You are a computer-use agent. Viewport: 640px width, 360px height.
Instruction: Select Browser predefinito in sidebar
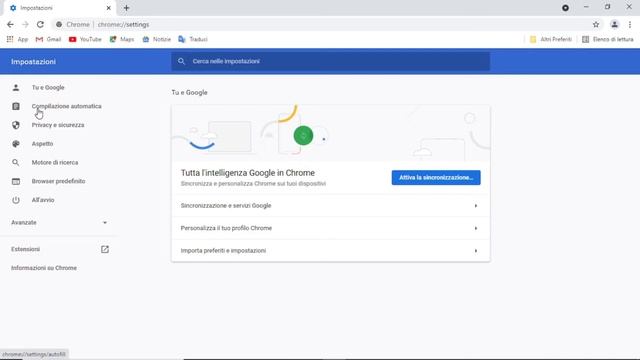coord(58,181)
